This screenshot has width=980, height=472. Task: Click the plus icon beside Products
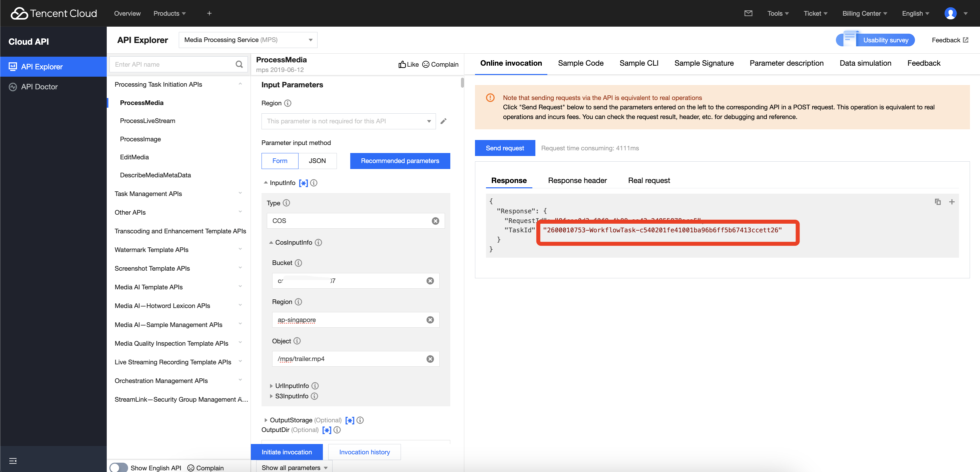click(209, 13)
